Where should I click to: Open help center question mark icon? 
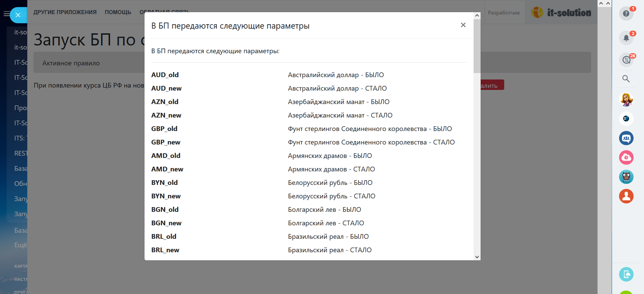pyautogui.click(x=626, y=13)
